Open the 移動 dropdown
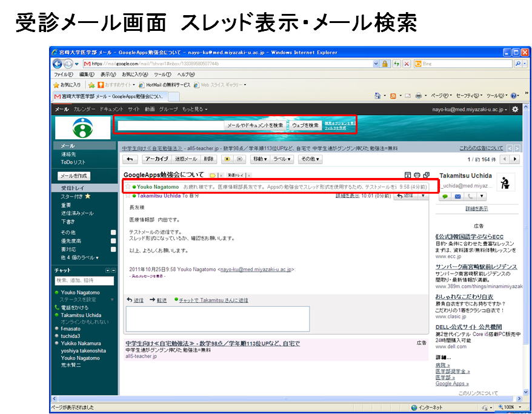Image resolution: width=532 pixels, height=414 pixels. [259, 159]
